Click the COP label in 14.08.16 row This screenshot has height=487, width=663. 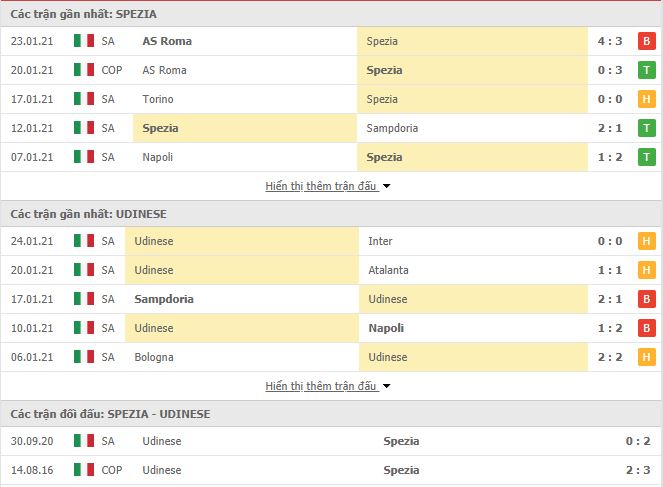(112, 470)
